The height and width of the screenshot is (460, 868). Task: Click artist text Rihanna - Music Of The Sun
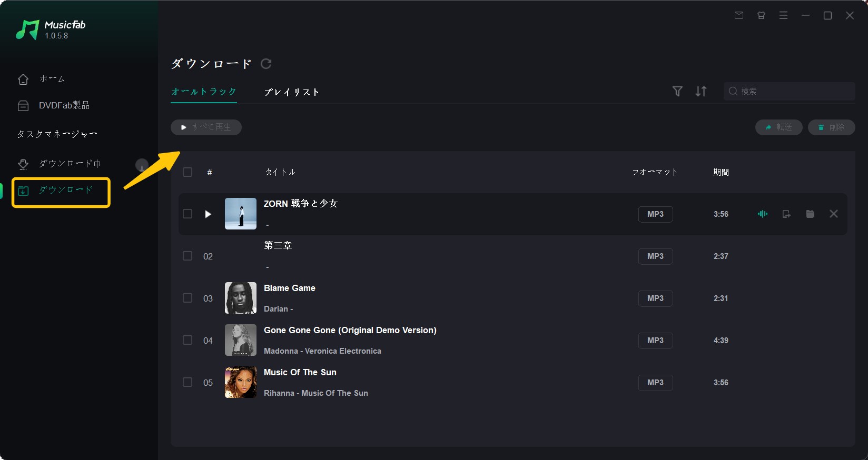click(316, 393)
